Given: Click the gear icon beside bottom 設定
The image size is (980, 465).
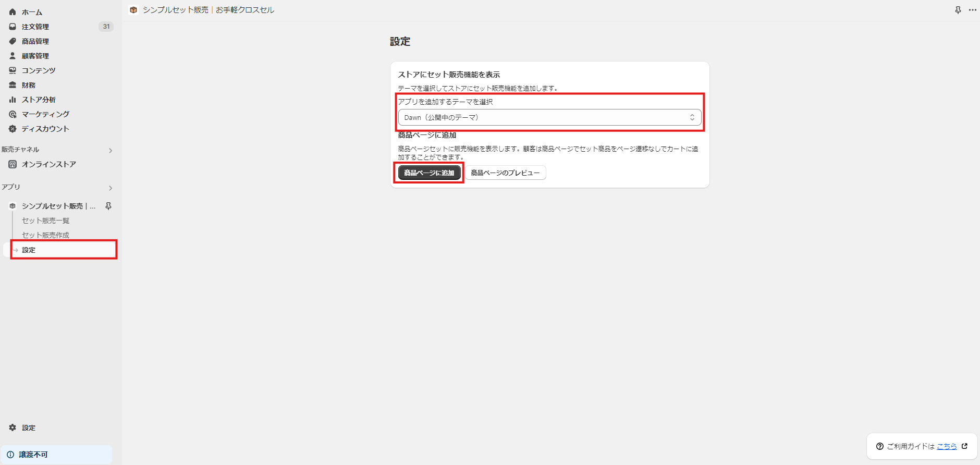Looking at the screenshot, I should (x=13, y=427).
